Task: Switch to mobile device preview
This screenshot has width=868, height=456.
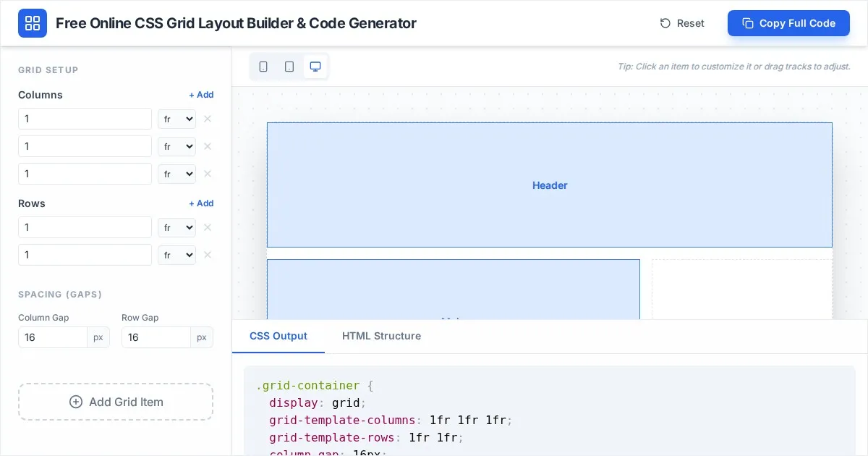Action: 263,67
